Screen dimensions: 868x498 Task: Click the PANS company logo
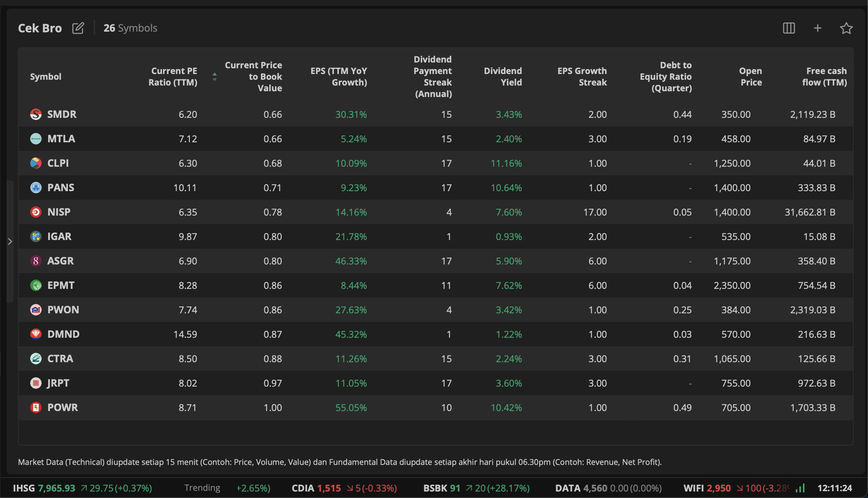coord(36,188)
